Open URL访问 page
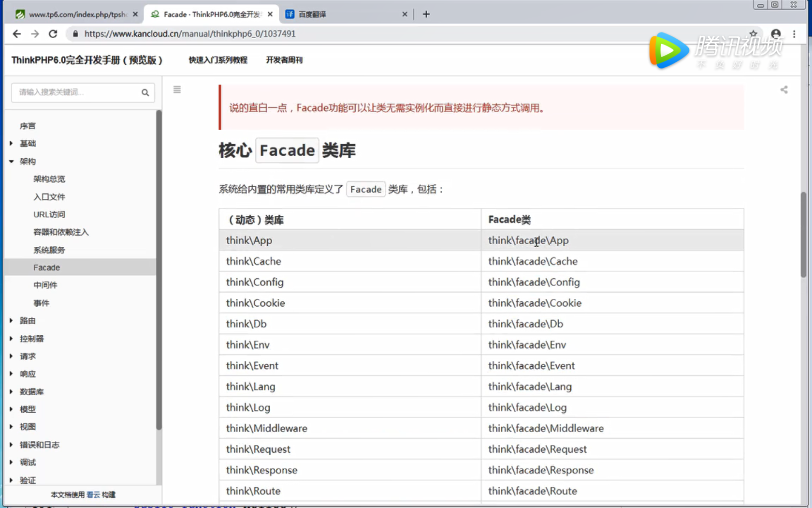This screenshot has width=812, height=508. click(x=49, y=214)
